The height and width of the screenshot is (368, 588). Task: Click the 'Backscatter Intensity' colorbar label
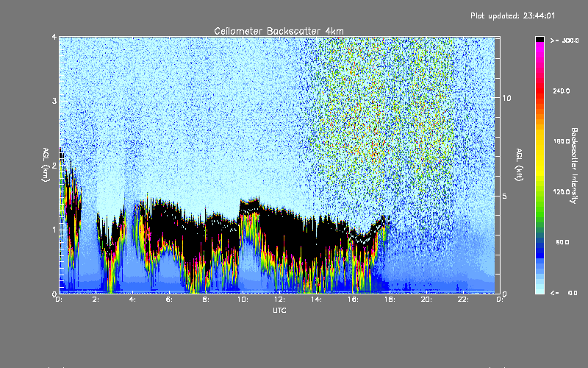tap(574, 166)
